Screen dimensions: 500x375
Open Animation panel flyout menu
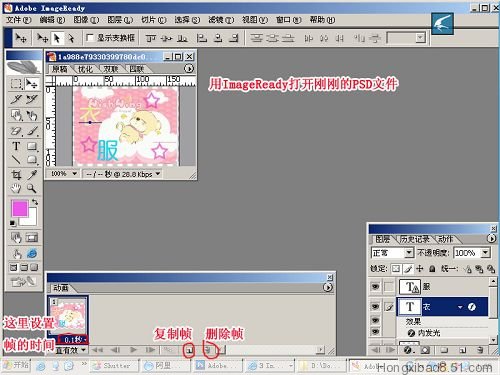[328, 287]
